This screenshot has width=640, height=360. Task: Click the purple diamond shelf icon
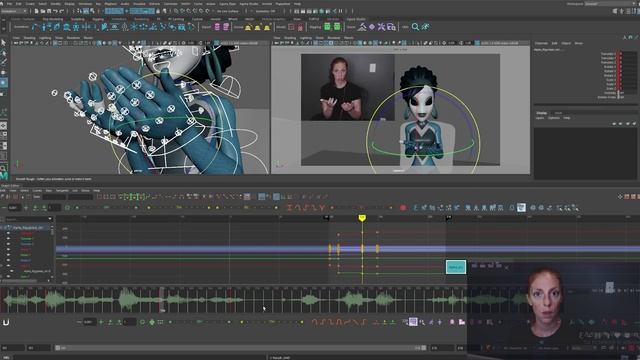pyautogui.click(x=372, y=27)
